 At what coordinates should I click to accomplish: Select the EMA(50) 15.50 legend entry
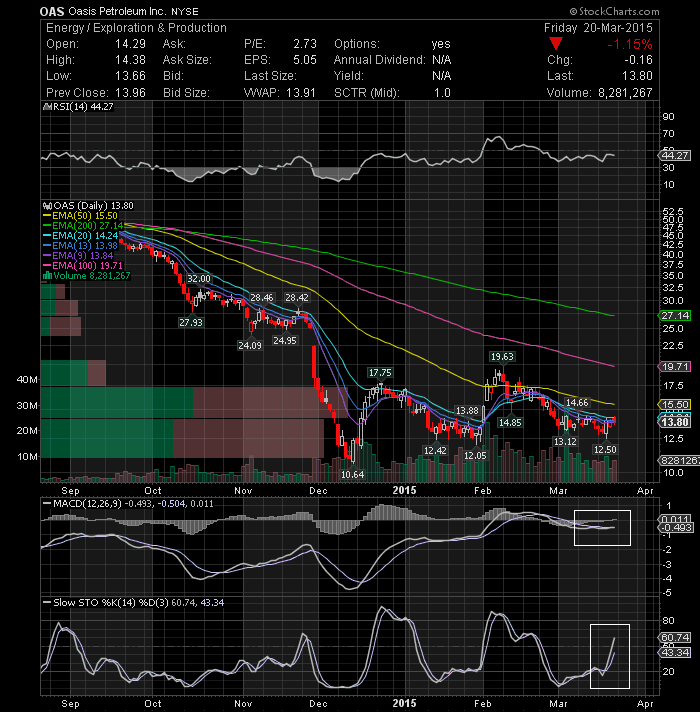tap(80, 216)
